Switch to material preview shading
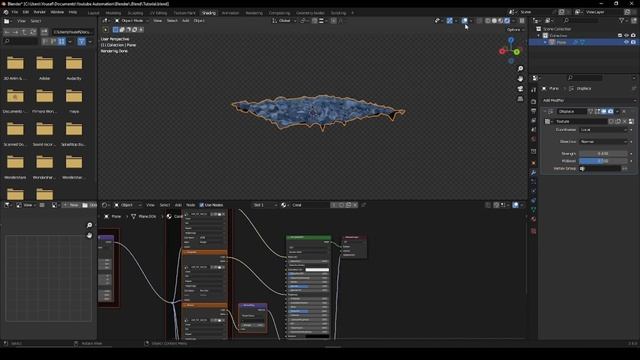Viewport: 640px width, 360px height. tap(501, 21)
